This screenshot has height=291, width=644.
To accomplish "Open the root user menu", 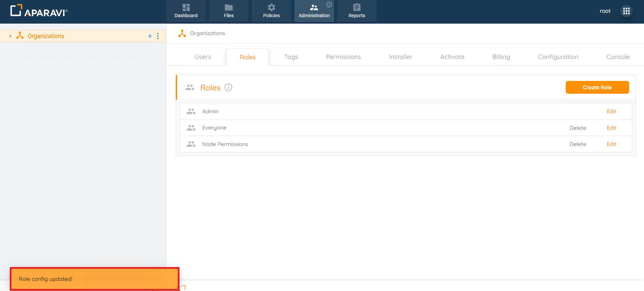I will 605,11.
